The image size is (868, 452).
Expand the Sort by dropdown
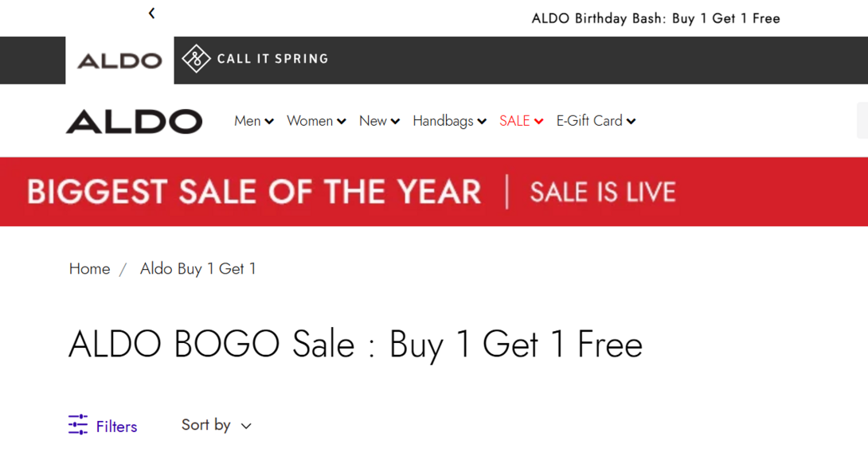coord(216,425)
